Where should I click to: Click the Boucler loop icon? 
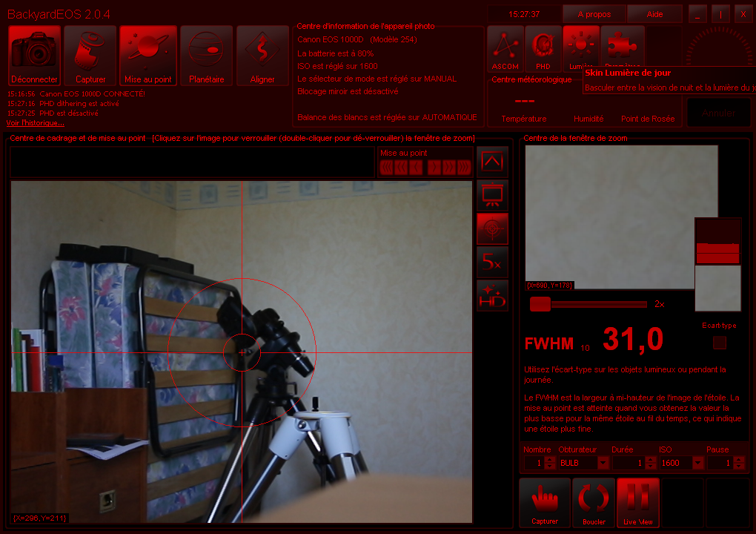[594, 503]
